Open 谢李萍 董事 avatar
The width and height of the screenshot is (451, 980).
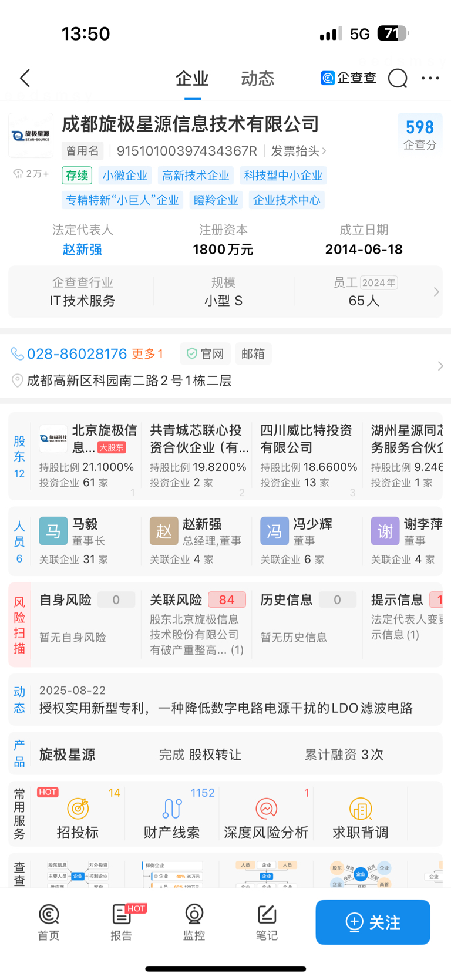385,531
